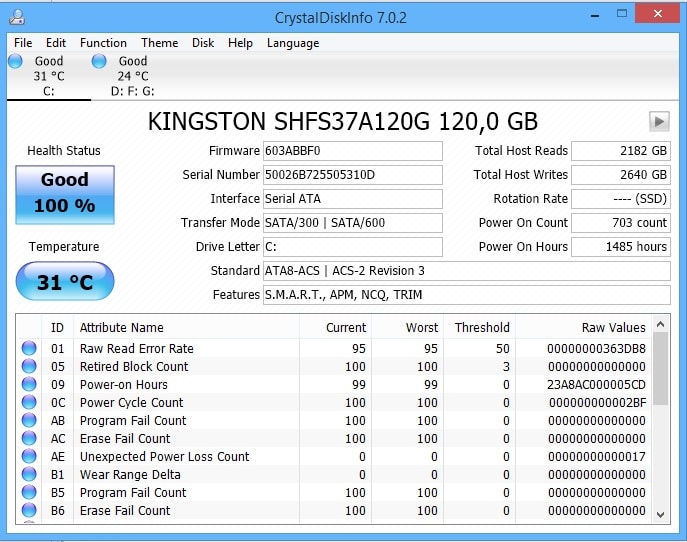This screenshot has height=542, width=687.
Task: Click the blue status orb for C: drive
Action: (x=15, y=61)
